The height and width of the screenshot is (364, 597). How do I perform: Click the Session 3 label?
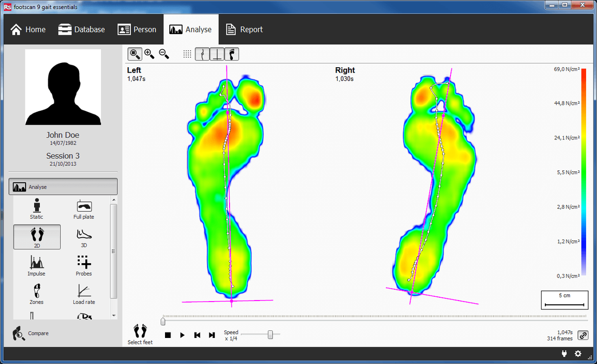pyautogui.click(x=63, y=156)
